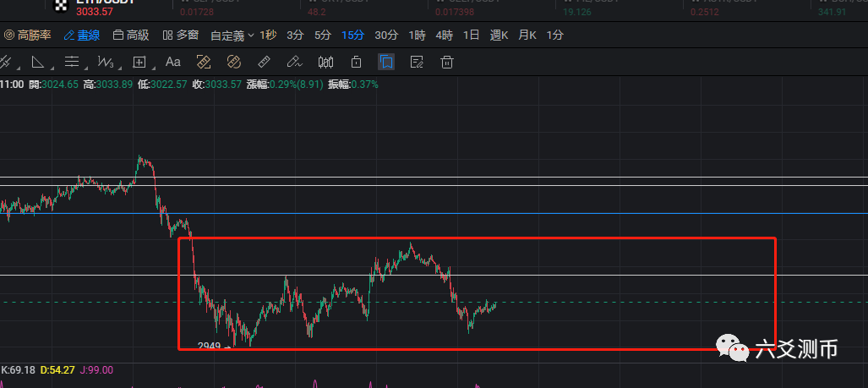Click the orange circled ruler tool
This screenshot has width=868, height=388.
pos(233,62)
